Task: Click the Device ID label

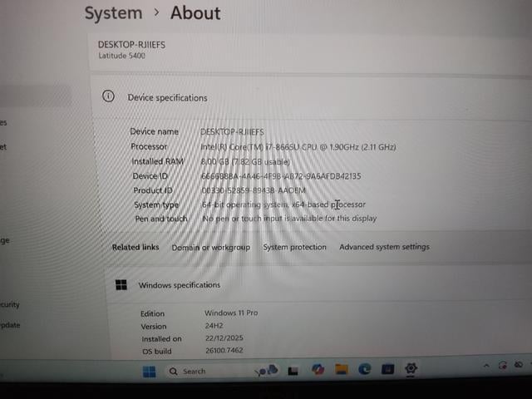Action: [x=150, y=175]
